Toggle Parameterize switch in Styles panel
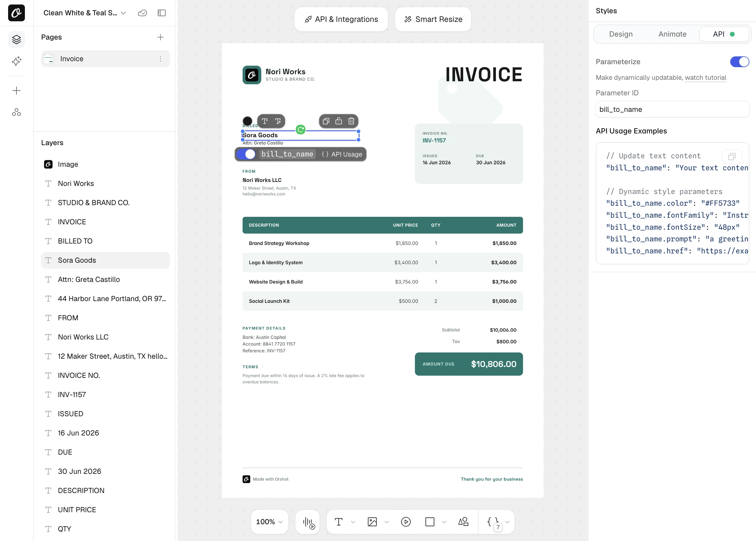Screen dimensions: 756x541 click(x=739, y=62)
